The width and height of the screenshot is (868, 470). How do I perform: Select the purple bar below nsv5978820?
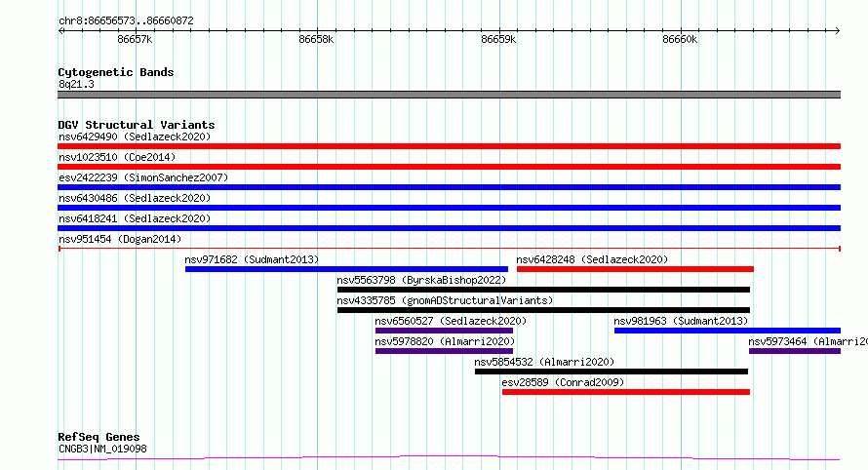pos(444,351)
